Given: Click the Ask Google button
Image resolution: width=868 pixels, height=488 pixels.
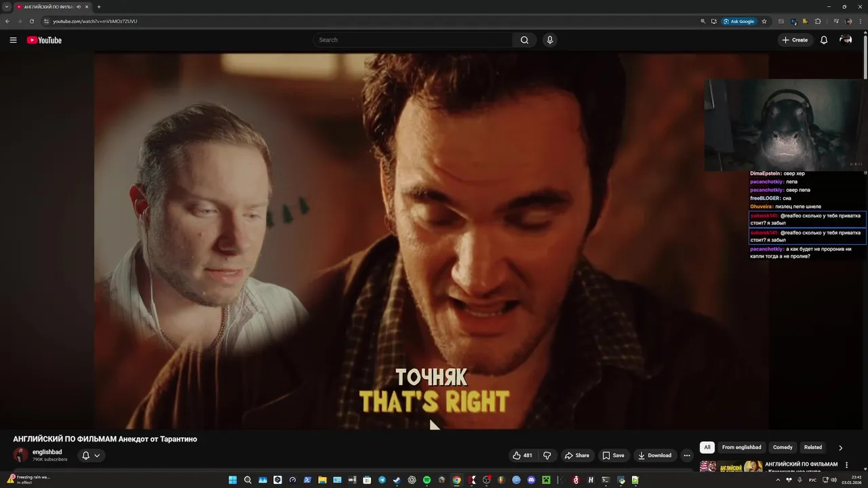Looking at the screenshot, I should click(739, 21).
